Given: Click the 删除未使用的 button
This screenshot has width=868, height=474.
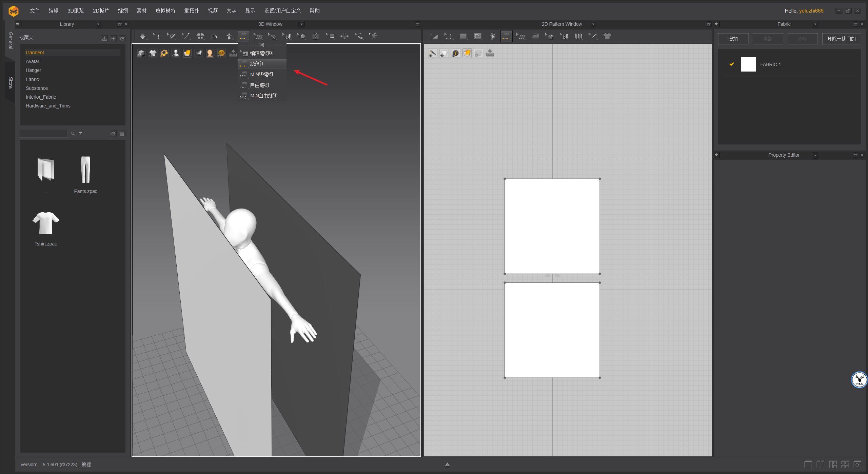Looking at the screenshot, I should click(x=841, y=39).
